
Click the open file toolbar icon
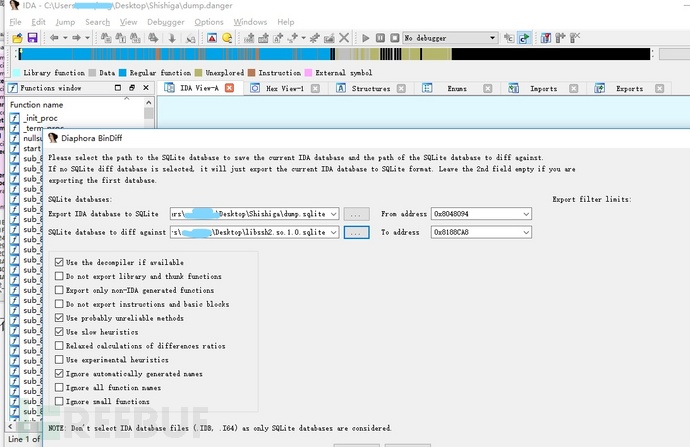[x=16, y=38]
